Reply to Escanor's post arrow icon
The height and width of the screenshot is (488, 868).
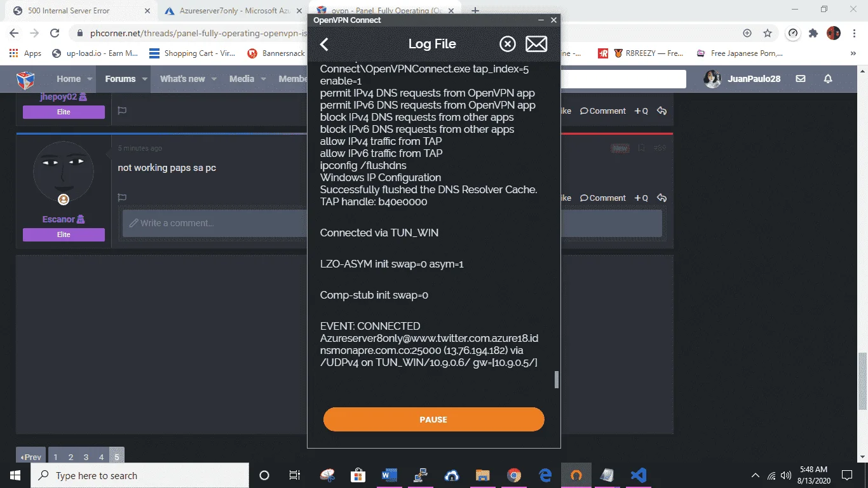661,198
